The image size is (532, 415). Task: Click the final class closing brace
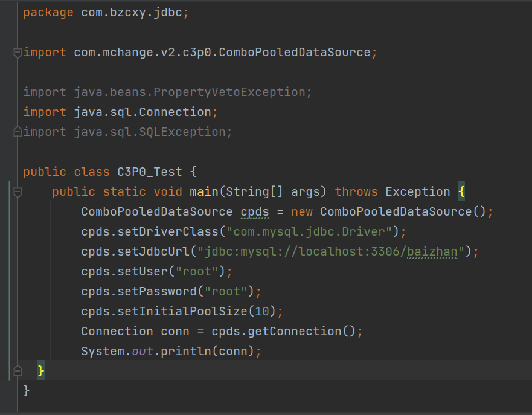[x=27, y=391]
